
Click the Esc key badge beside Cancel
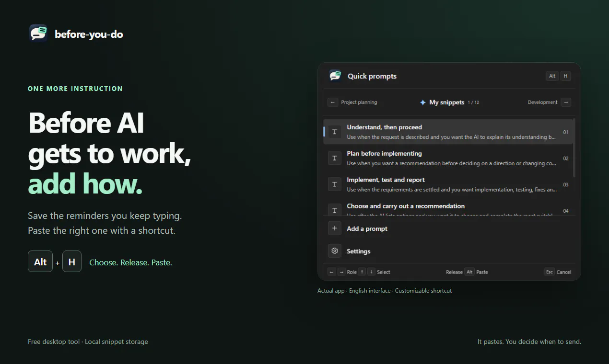point(550,272)
